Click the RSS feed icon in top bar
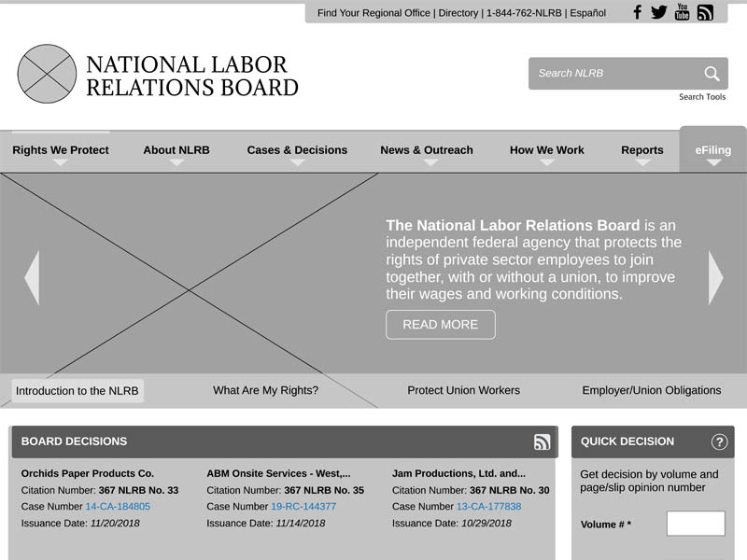This screenshot has width=747, height=560. point(705,12)
